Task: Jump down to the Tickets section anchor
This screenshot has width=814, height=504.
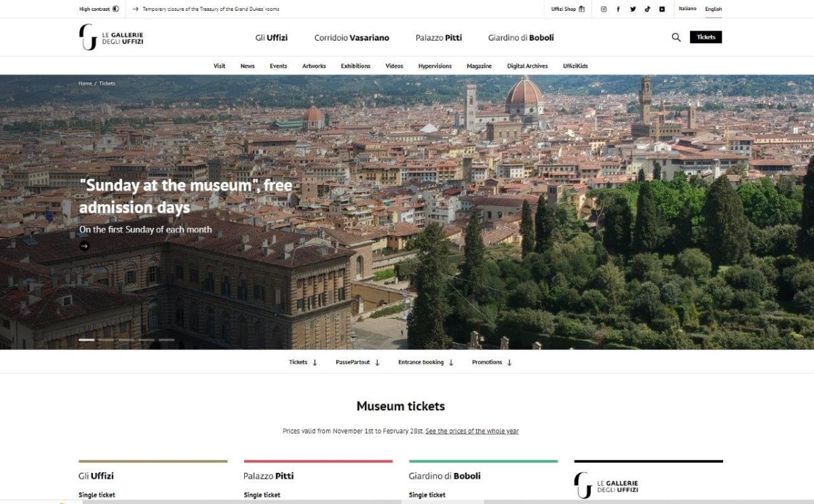Action: pyautogui.click(x=303, y=362)
